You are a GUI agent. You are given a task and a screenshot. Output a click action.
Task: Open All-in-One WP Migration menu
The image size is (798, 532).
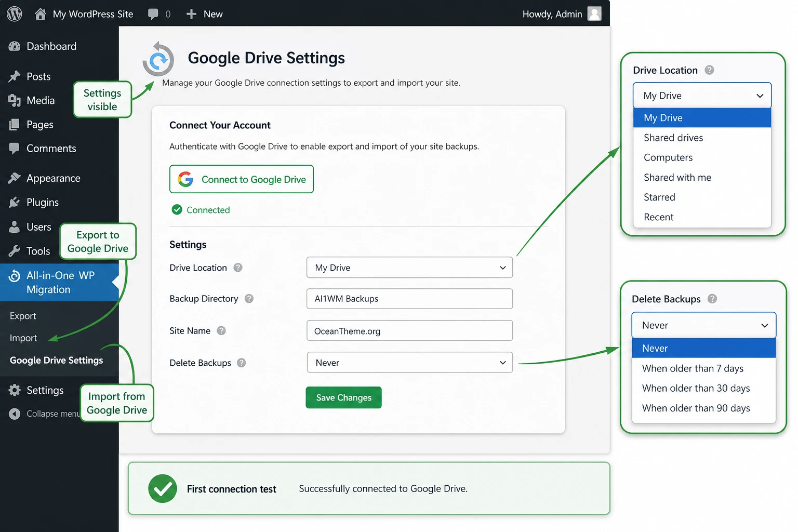tap(59, 283)
